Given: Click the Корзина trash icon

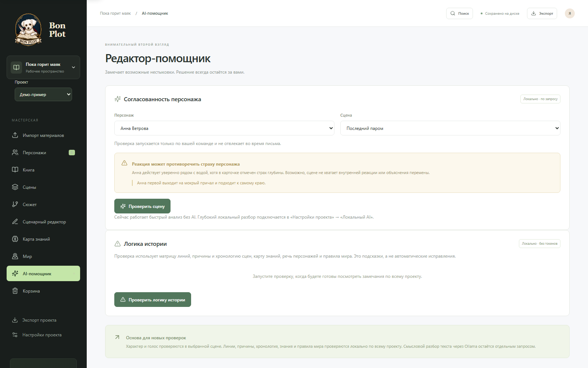Looking at the screenshot, I should click(15, 291).
